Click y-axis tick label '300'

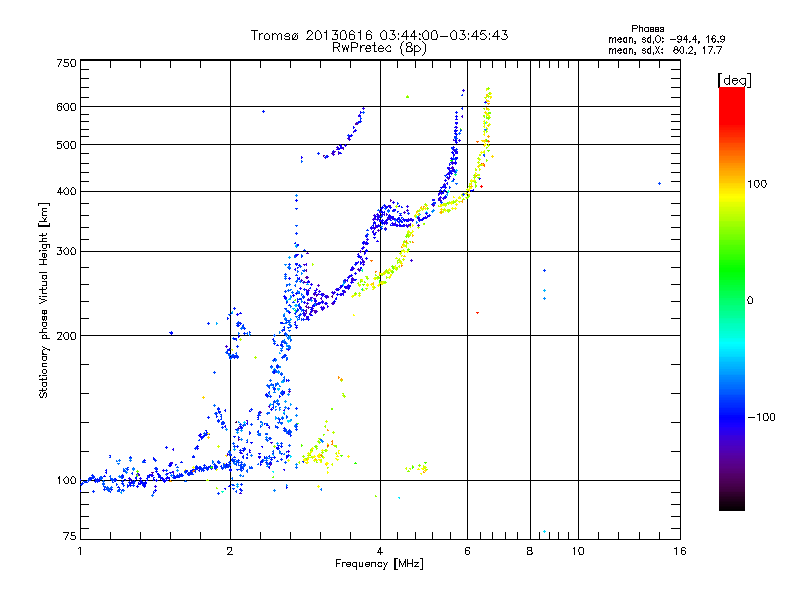(66, 252)
